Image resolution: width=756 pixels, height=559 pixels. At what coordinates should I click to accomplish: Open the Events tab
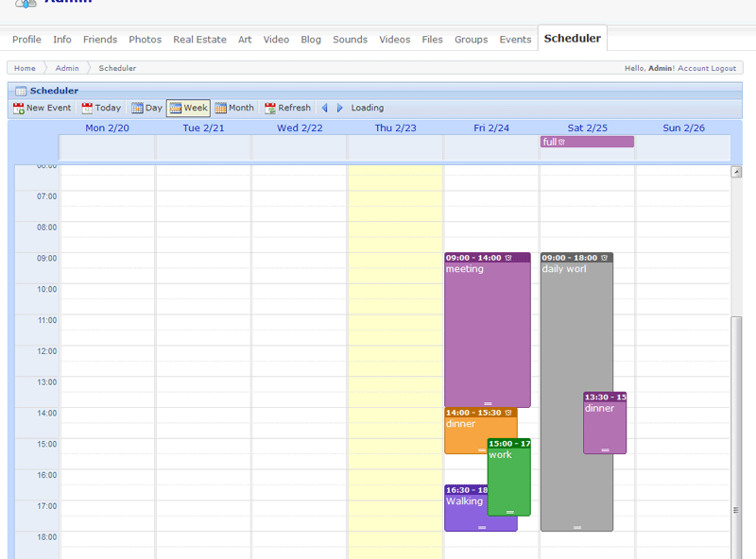pyautogui.click(x=515, y=40)
